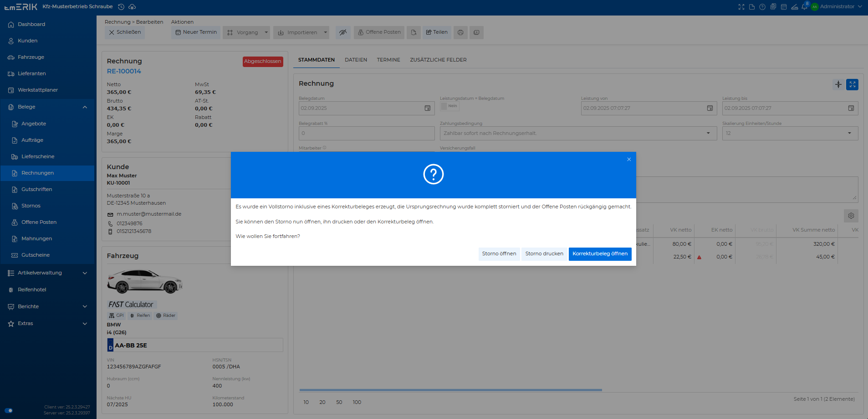Open the new document page icon in top bar
Screen dimensions: 868x419
752,7
